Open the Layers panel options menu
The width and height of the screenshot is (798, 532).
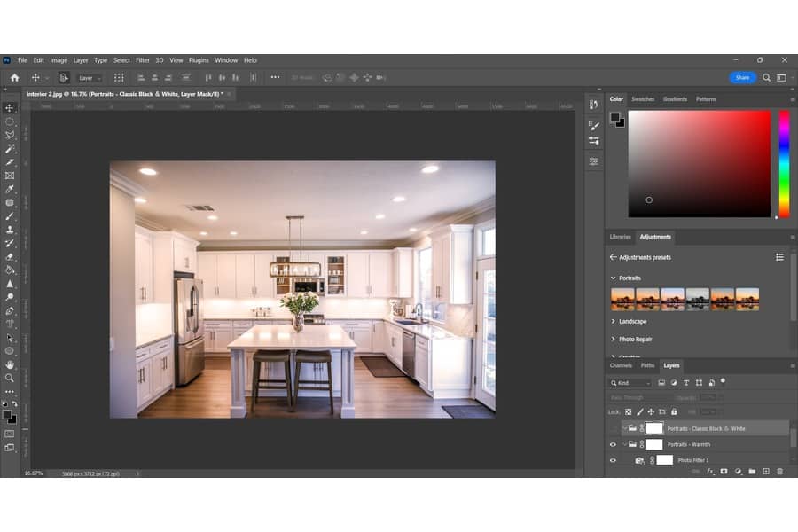click(793, 365)
